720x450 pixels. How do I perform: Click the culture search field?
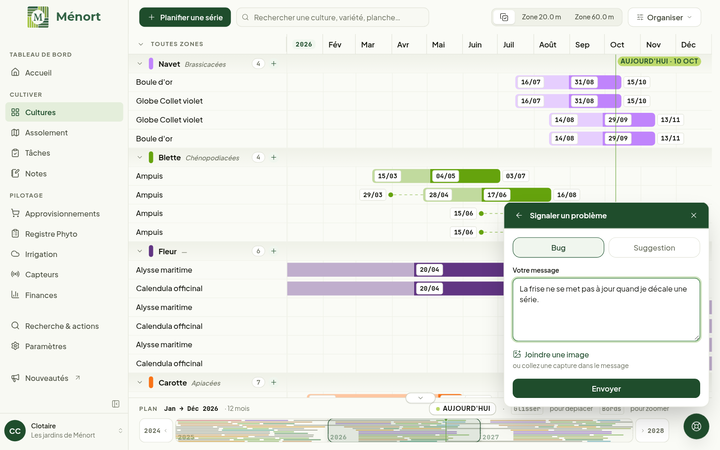[x=332, y=17]
